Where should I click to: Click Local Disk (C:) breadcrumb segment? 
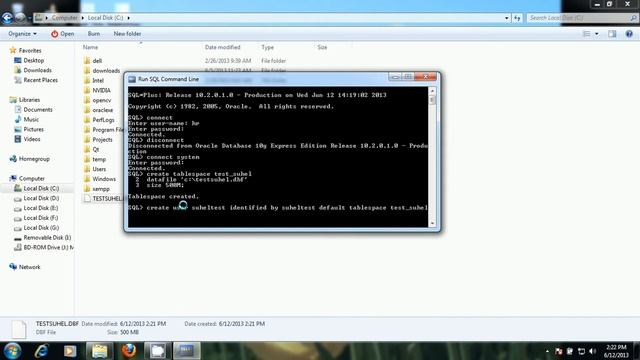(105, 18)
